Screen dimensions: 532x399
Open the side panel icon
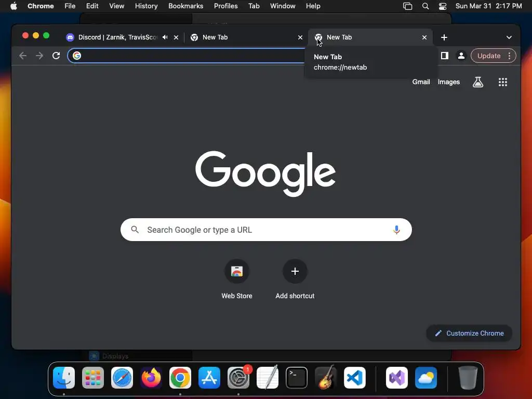click(445, 56)
